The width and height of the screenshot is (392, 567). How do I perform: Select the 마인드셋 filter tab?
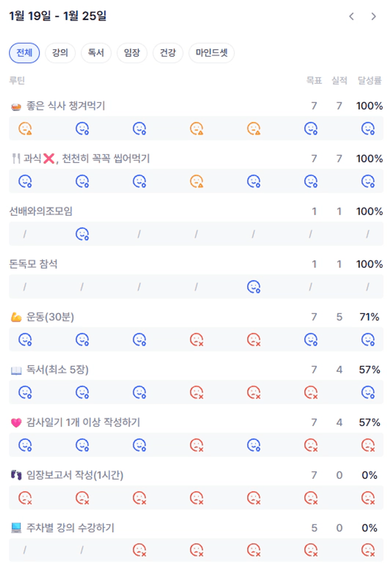point(211,53)
